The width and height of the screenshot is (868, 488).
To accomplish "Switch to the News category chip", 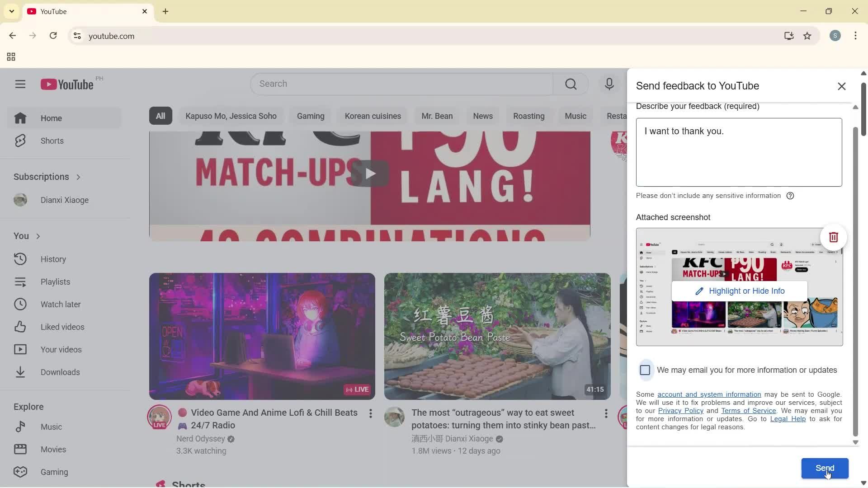I will click(482, 116).
